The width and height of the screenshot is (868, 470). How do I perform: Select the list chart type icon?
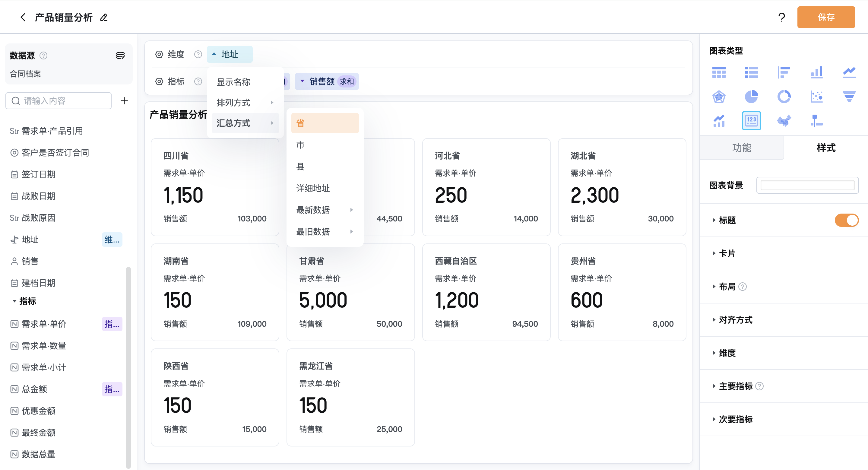(751, 72)
